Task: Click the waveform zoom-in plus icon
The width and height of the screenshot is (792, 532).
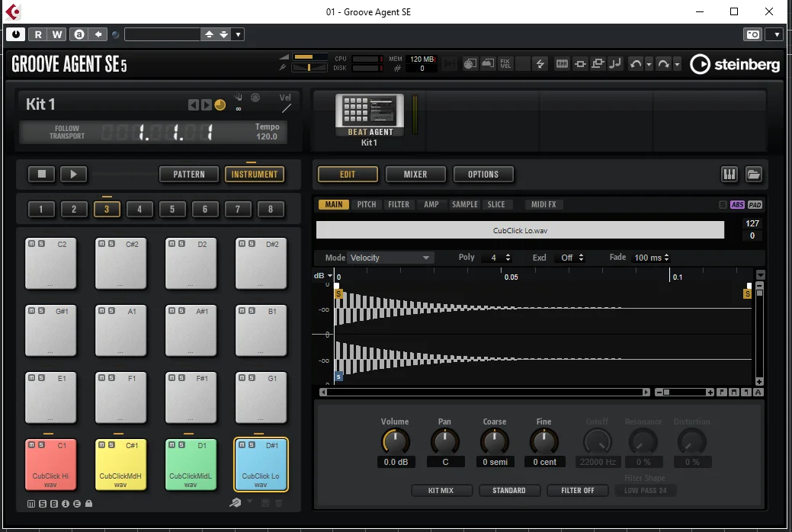Action: pyautogui.click(x=710, y=392)
